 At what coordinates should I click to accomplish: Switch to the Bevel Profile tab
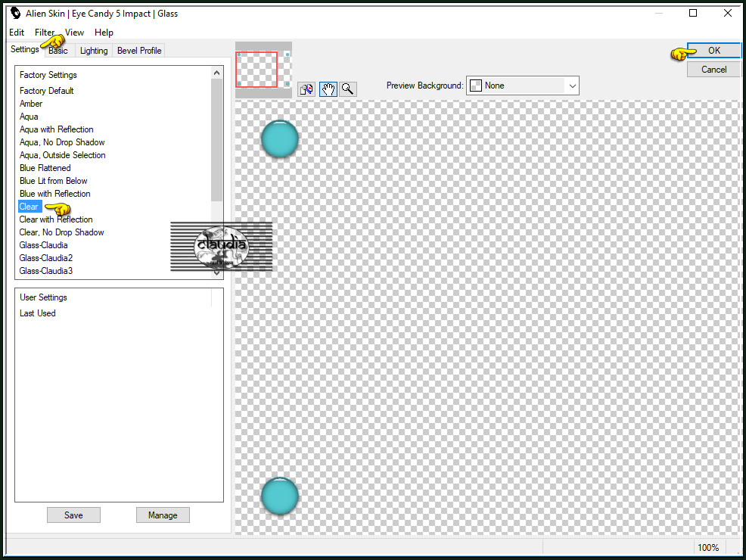[139, 51]
